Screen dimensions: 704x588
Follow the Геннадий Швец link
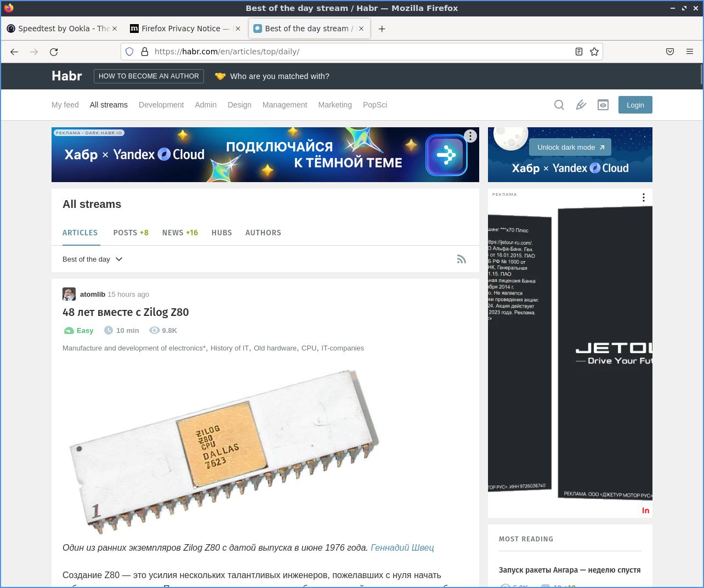click(402, 547)
